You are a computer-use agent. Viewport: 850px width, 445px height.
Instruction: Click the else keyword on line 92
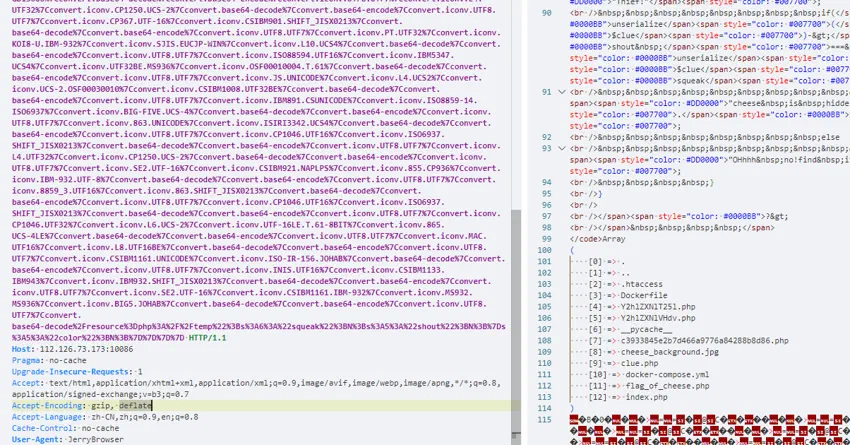[830, 137]
